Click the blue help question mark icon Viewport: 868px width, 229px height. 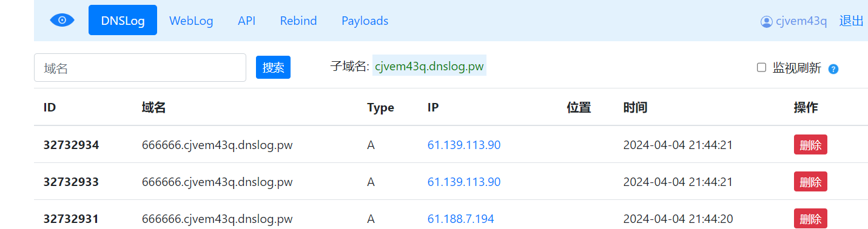click(x=833, y=69)
